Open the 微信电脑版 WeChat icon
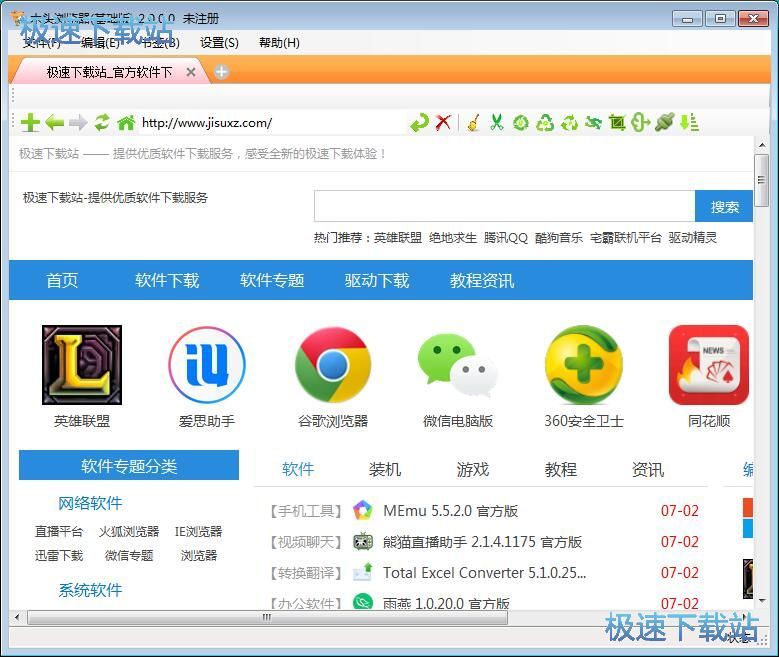This screenshot has height=657, width=779. (x=458, y=365)
